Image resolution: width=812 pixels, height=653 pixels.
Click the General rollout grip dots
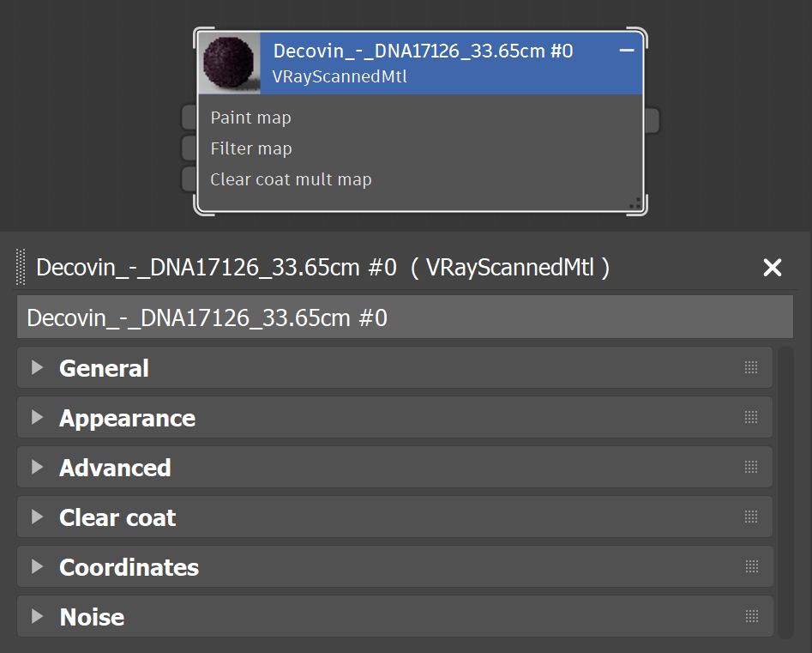coord(751,367)
